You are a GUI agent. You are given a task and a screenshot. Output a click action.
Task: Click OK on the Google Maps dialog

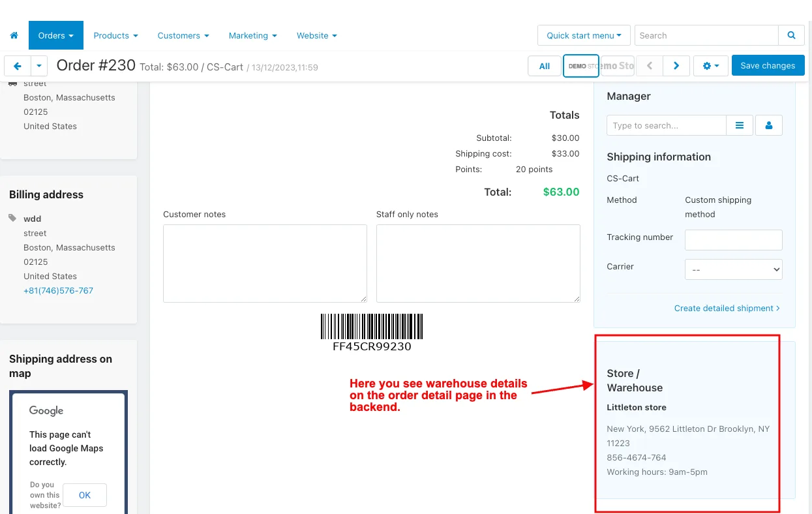85,495
